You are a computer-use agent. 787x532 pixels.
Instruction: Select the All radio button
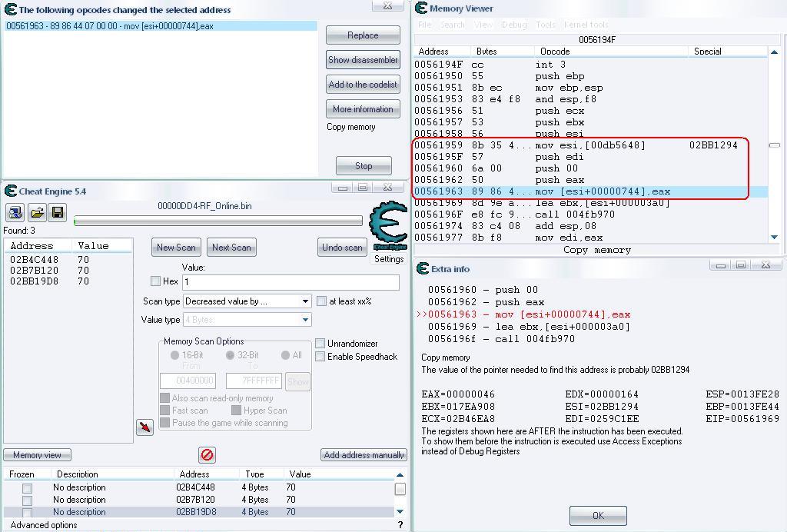(285, 355)
